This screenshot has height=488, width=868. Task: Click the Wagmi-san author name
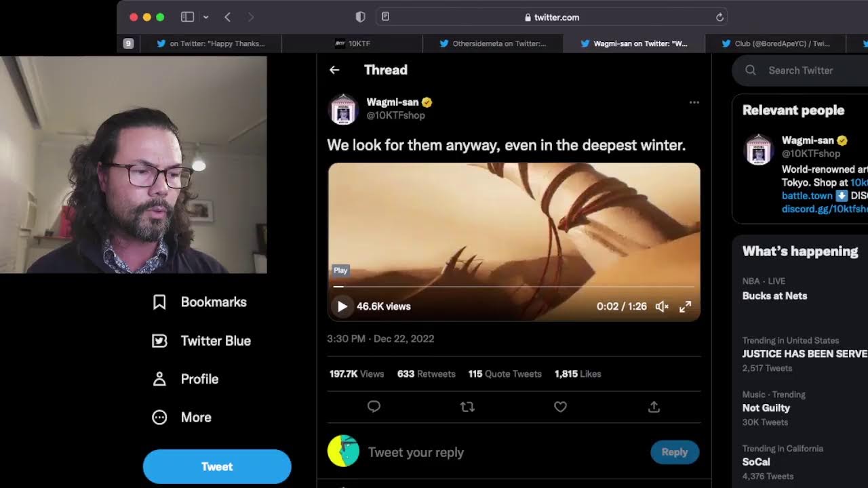[x=393, y=102]
